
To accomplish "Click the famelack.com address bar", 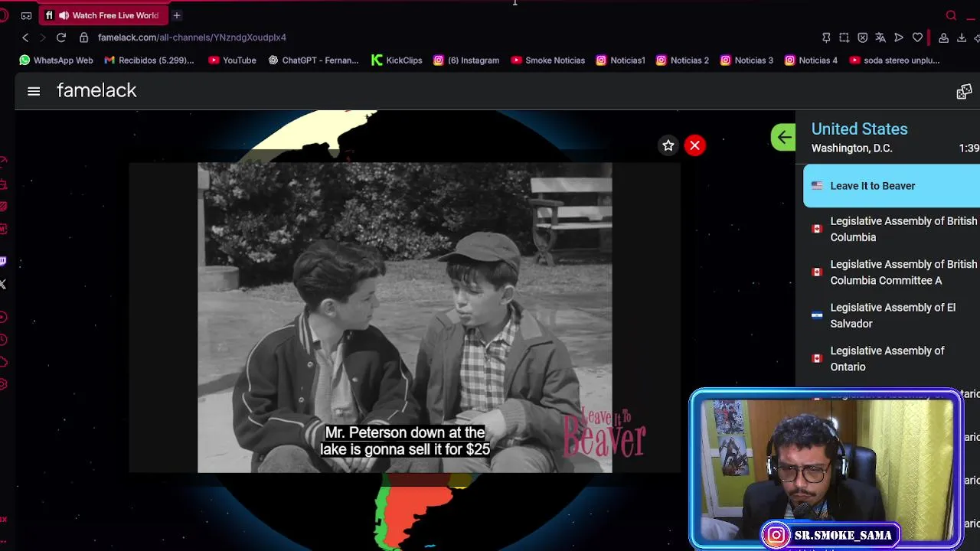I will (192, 37).
